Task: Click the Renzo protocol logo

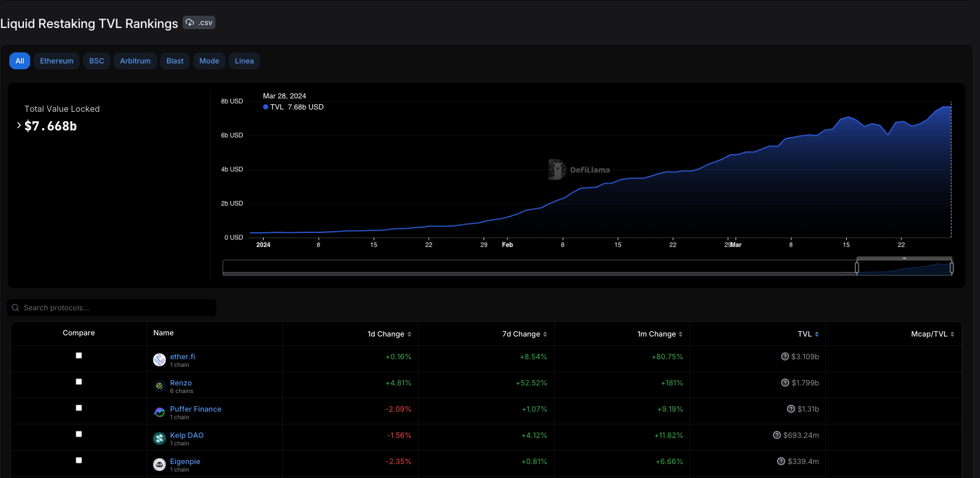Action: point(159,386)
